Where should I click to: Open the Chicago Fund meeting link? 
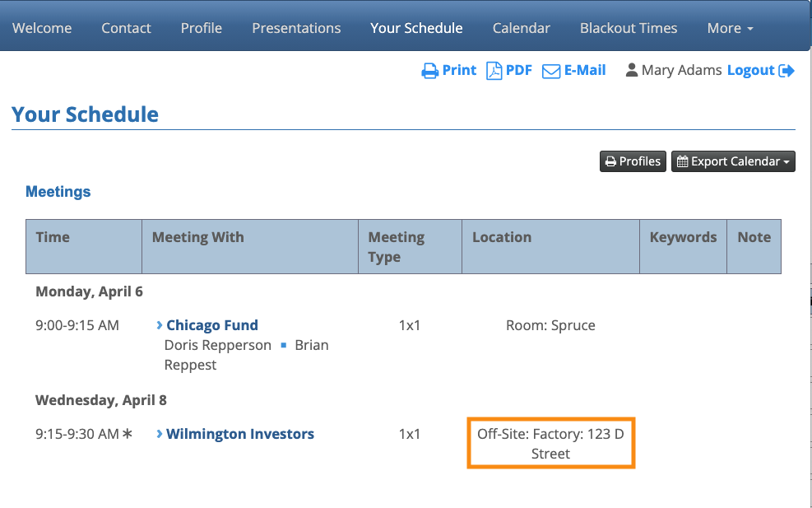pyautogui.click(x=212, y=325)
